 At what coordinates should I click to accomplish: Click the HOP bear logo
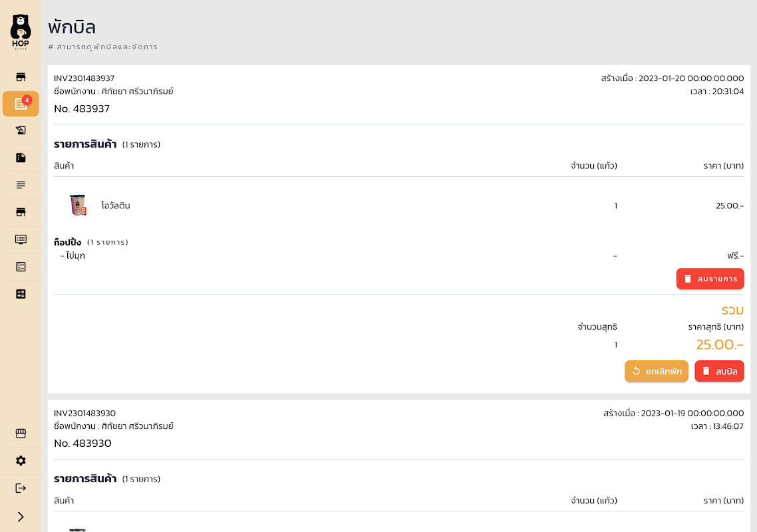[x=21, y=31]
